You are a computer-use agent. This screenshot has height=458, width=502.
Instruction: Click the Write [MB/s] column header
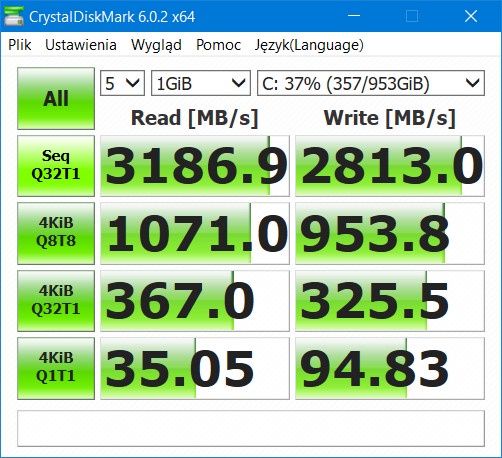tap(390, 118)
